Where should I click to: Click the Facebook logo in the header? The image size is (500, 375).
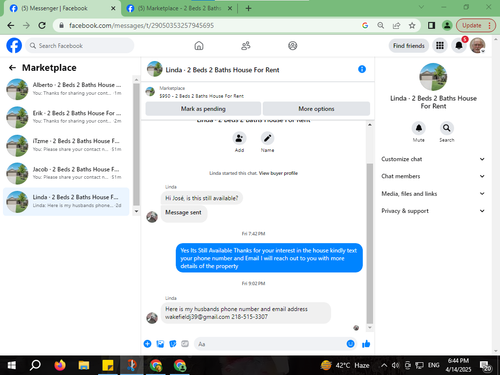(x=14, y=45)
